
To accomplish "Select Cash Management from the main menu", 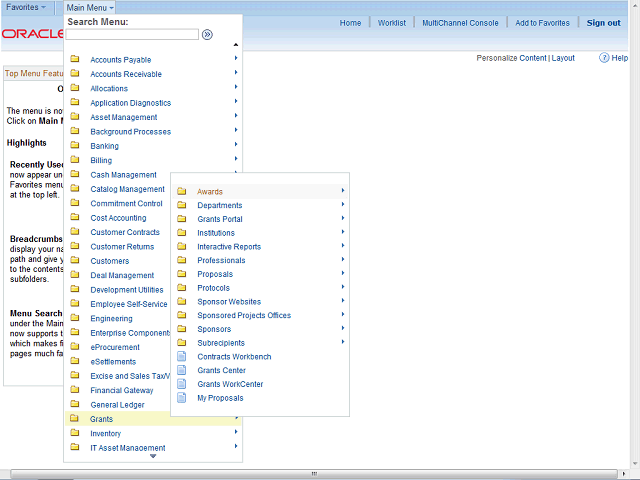I will coord(123,175).
